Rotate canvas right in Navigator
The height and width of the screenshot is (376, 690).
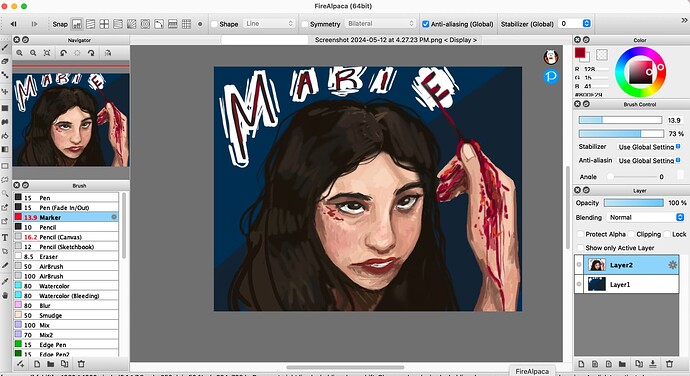(x=91, y=53)
